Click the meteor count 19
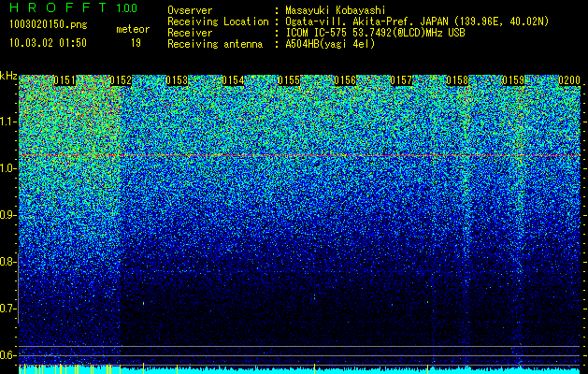The image size is (588, 374). pyautogui.click(x=136, y=43)
